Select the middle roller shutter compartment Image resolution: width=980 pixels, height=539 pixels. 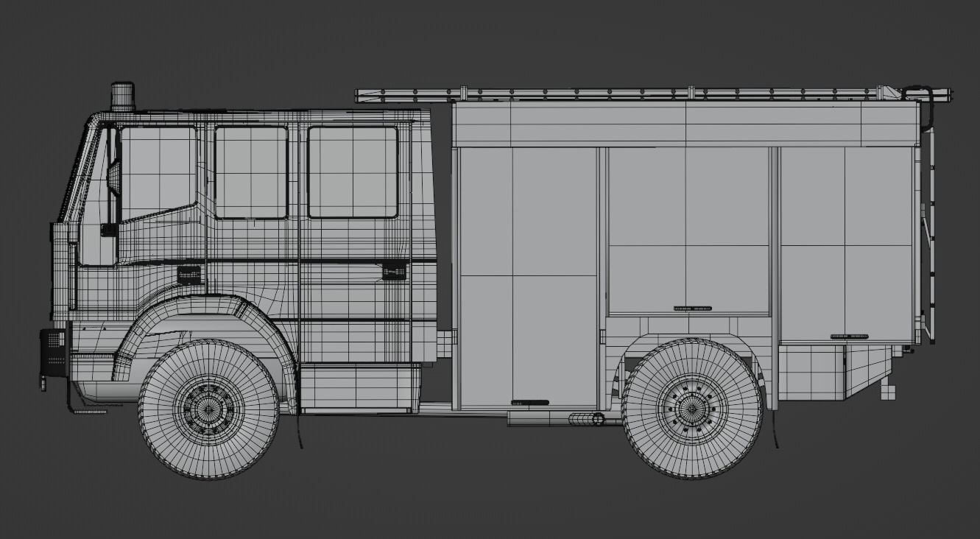pos(688,230)
